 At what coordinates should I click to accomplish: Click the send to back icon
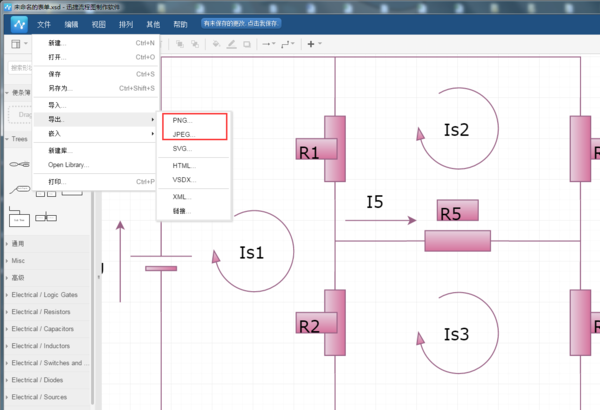195,44
